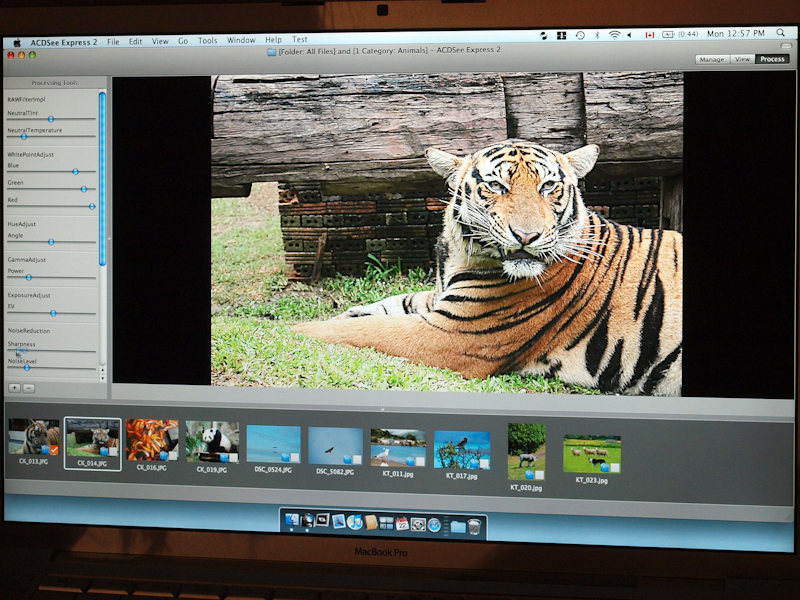The image size is (800, 600).
Task: Click the NeutralTemperature slider handle
Action: click(23, 137)
